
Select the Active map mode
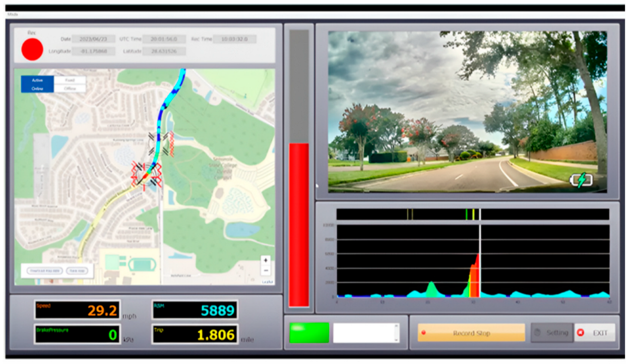37,80
